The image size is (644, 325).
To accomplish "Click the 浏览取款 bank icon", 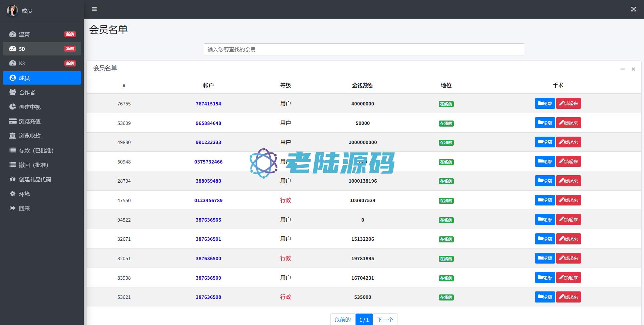I will (13, 136).
